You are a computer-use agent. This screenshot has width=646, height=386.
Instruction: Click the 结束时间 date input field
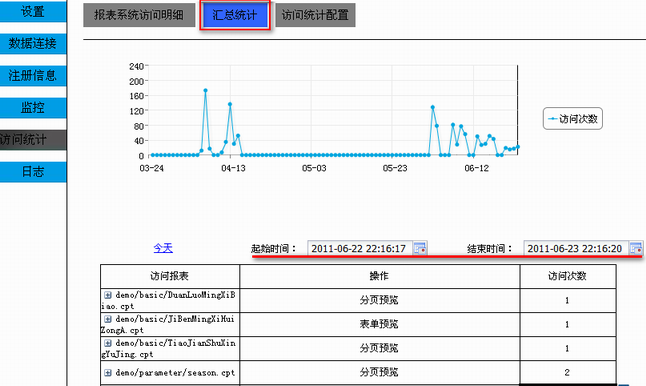pos(576,248)
